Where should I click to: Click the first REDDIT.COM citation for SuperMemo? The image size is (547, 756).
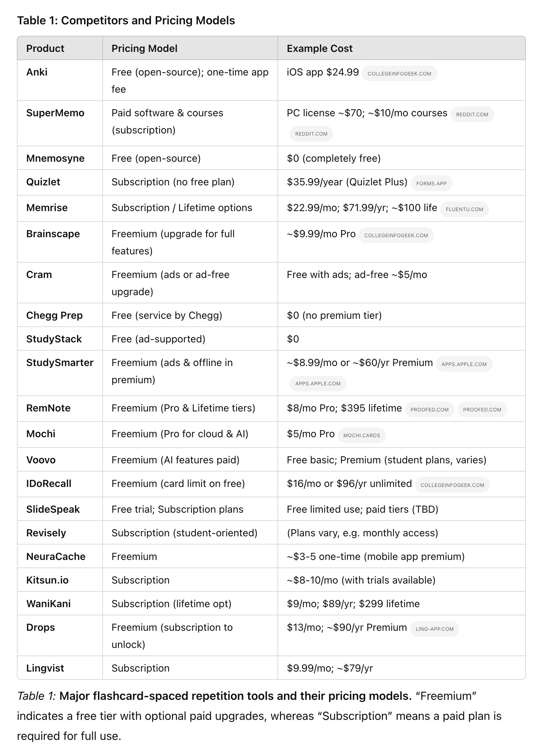click(472, 114)
